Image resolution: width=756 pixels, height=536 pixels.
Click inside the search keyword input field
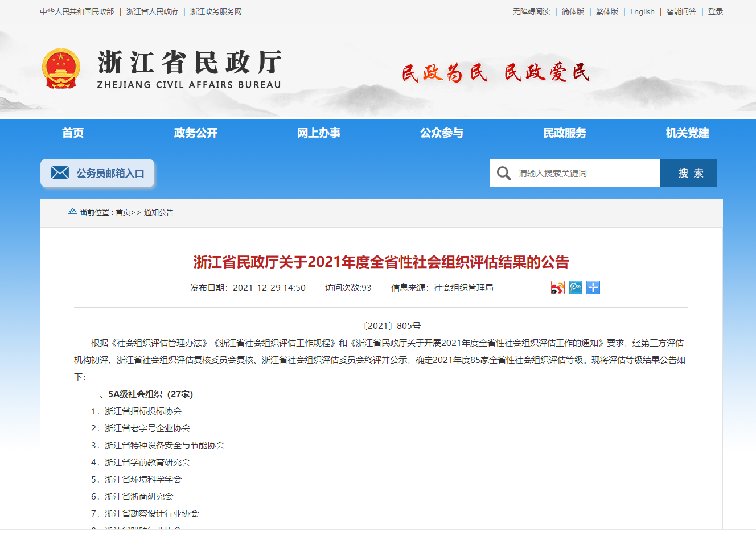581,172
